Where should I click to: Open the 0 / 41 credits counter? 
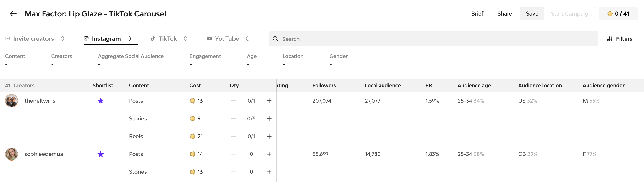pyautogui.click(x=618, y=13)
